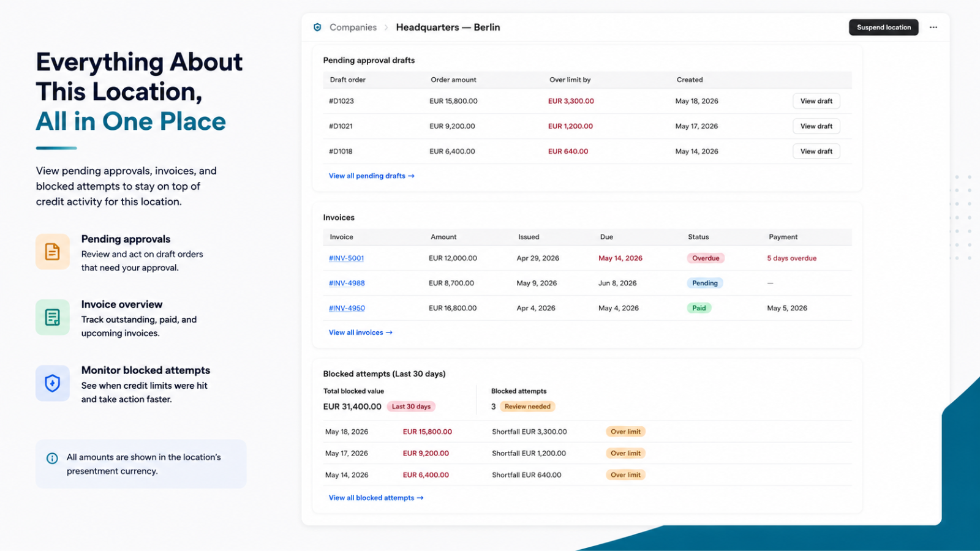Click the Draft order column header
The height and width of the screenshot is (551, 980).
point(347,80)
